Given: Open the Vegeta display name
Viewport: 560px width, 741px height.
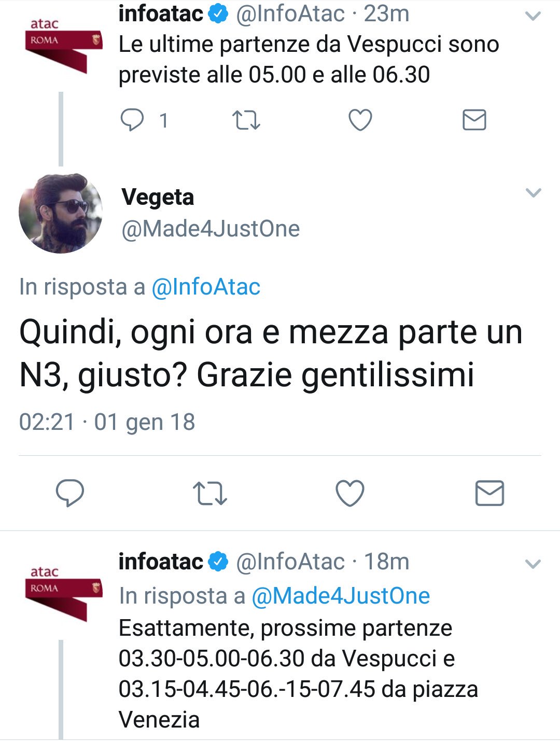Looking at the screenshot, I should tap(158, 198).
